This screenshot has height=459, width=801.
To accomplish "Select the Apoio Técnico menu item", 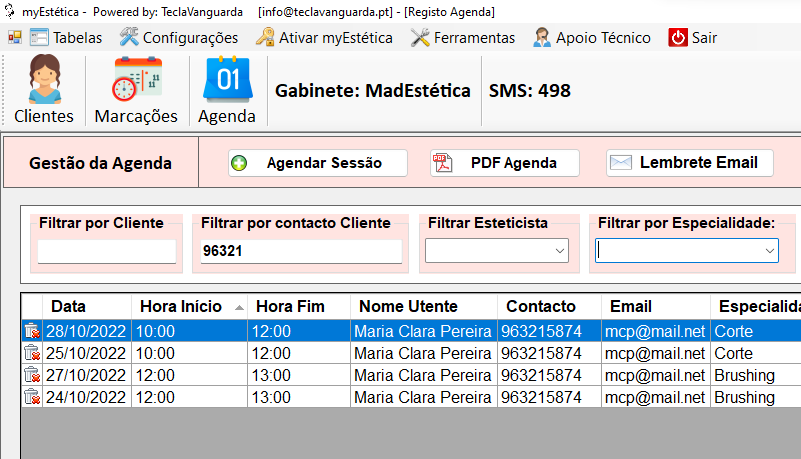I will 591,38.
